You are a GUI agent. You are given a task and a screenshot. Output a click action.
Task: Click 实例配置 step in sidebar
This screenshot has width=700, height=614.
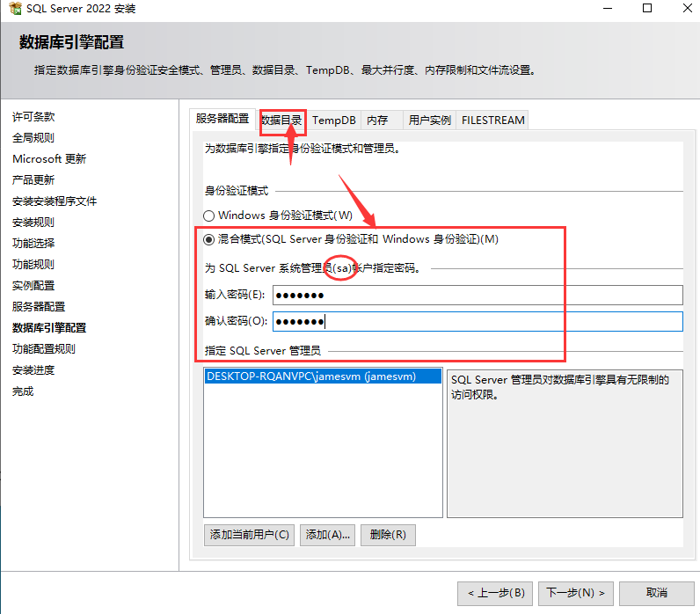[33, 286]
